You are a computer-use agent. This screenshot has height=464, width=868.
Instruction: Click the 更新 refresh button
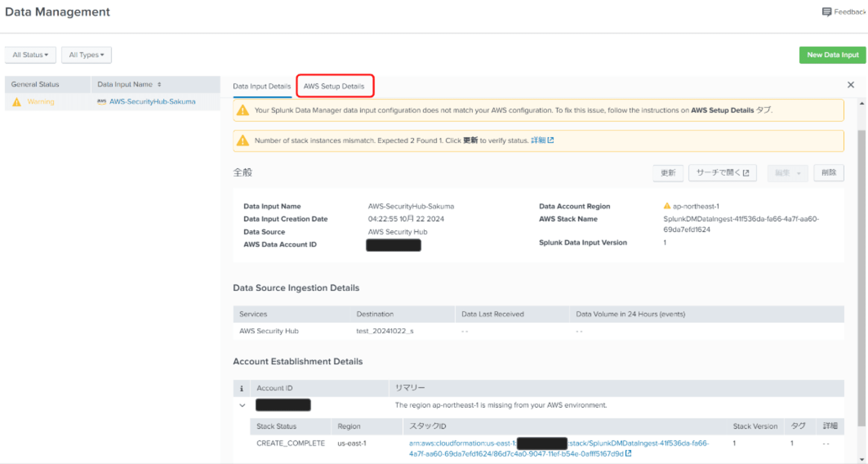[668, 173]
